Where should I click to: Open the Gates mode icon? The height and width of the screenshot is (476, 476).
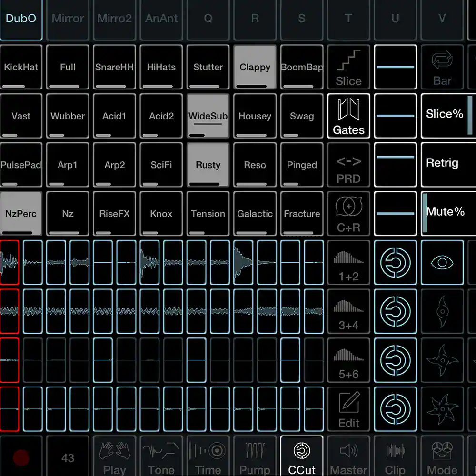point(348,116)
